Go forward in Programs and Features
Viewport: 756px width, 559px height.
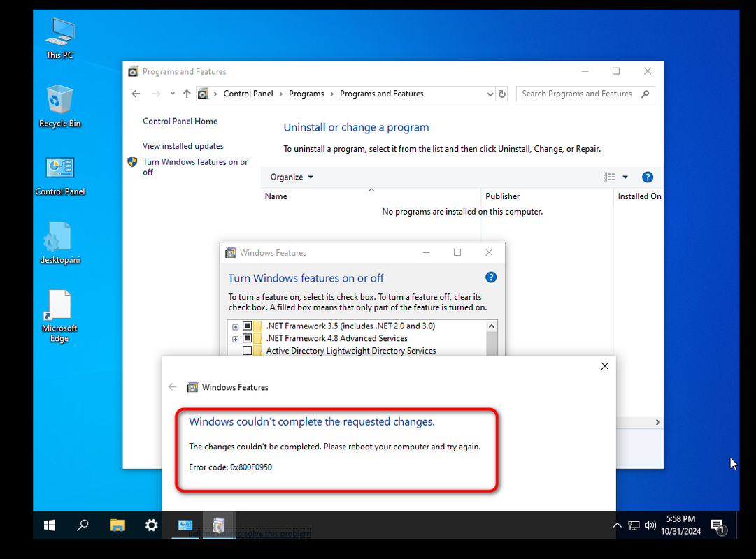156,94
